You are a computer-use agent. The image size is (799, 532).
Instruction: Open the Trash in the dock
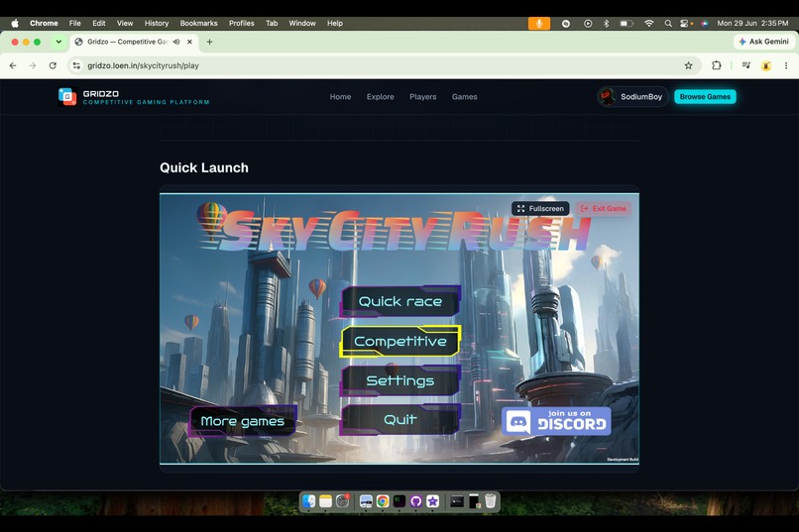click(490, 501)
